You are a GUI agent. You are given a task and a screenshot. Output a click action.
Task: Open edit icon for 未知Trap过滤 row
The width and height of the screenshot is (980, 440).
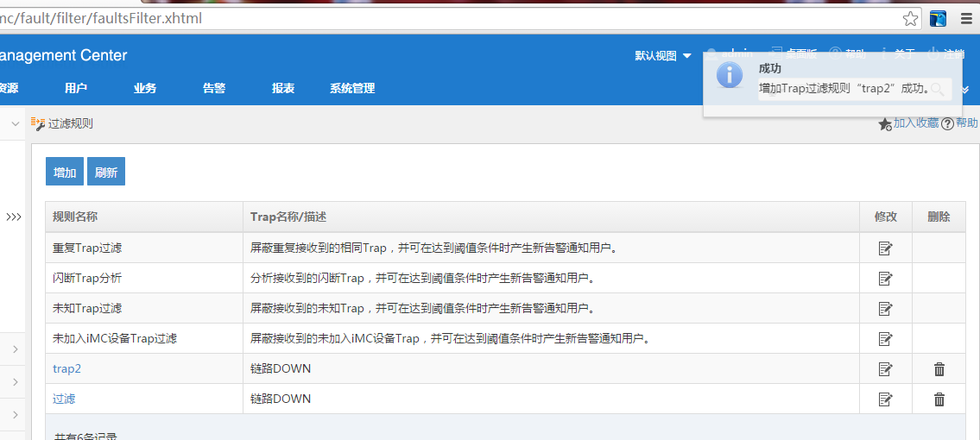(885, 309)
